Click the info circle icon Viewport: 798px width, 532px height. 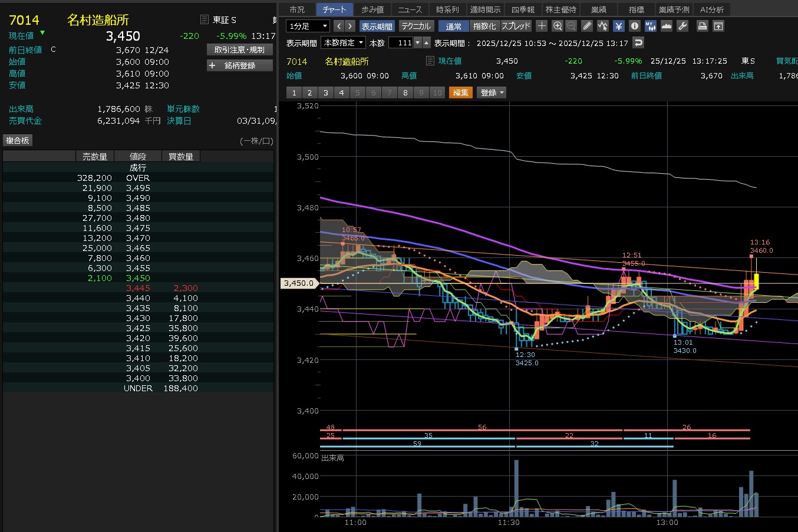pos(634,26)
